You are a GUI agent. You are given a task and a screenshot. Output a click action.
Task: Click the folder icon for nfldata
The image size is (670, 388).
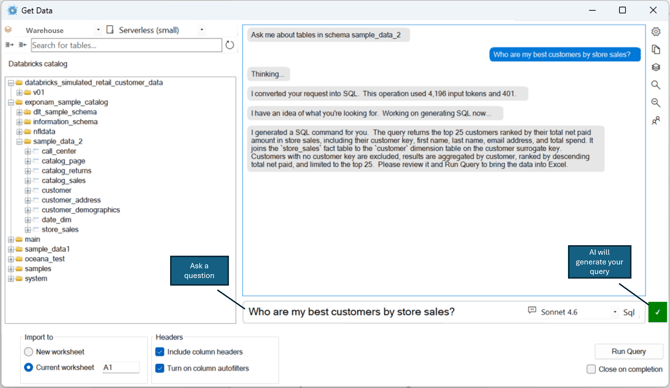click(x=27, y=132)
